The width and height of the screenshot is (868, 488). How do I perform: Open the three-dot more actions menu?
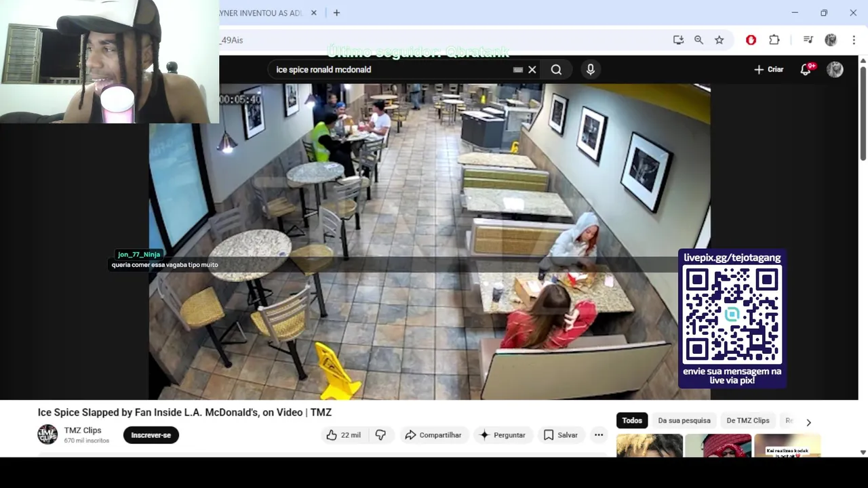coord(599,435)
